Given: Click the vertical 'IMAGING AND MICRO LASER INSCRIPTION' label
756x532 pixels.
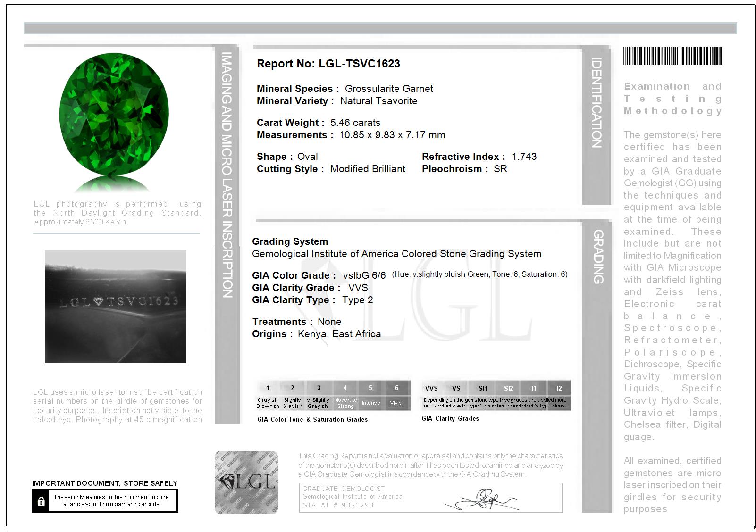Looking at the screenshot, I should [x=227, y=175].
